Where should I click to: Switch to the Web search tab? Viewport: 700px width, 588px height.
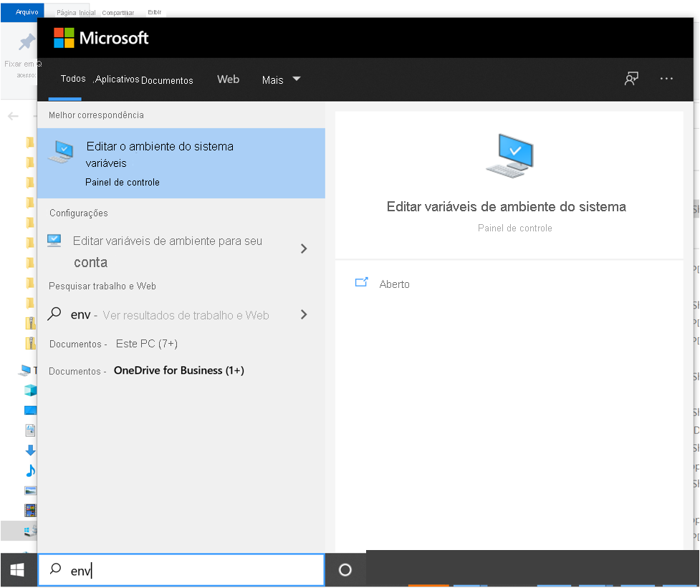[228, 79]
